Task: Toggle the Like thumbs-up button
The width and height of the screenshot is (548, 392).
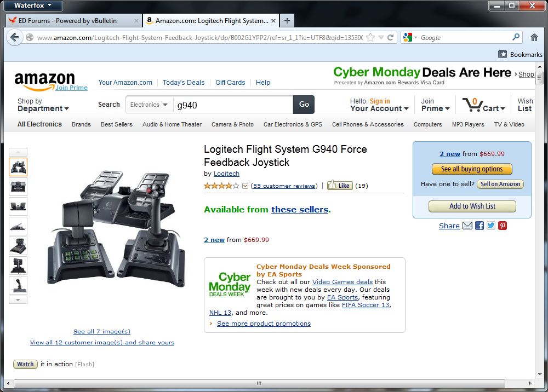Action: (340, 186)
